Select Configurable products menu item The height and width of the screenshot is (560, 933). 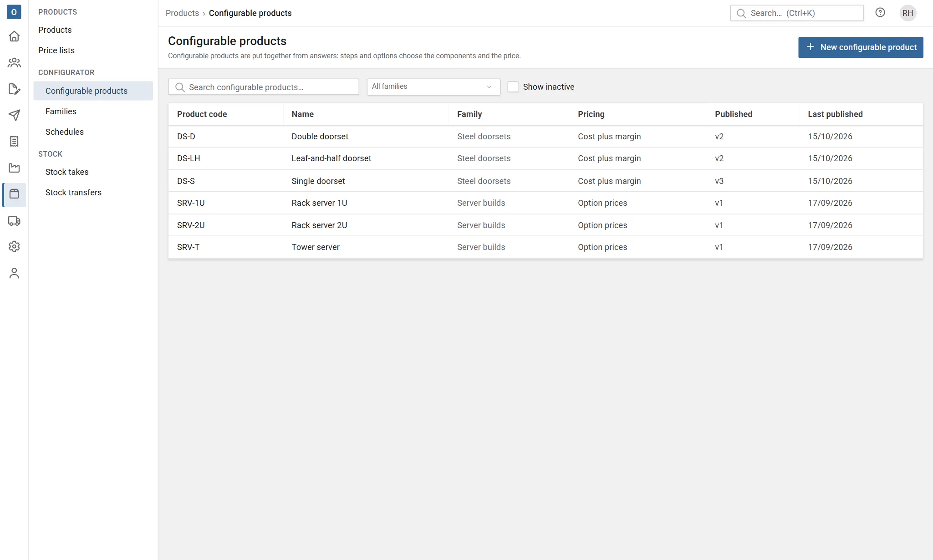point(93,91)
